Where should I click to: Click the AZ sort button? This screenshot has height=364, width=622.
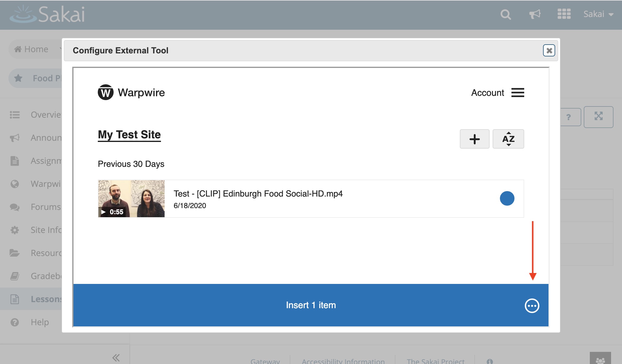508,139
